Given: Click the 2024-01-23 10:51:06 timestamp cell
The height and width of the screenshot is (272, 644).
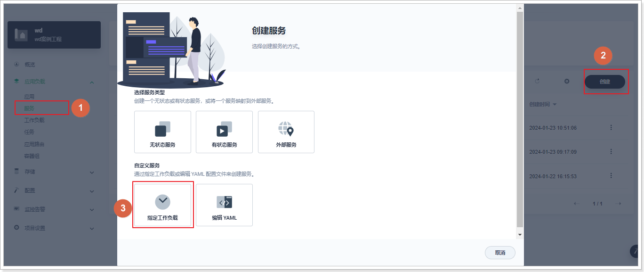Looking at the screenshot, I should click(x=553, y=128).
